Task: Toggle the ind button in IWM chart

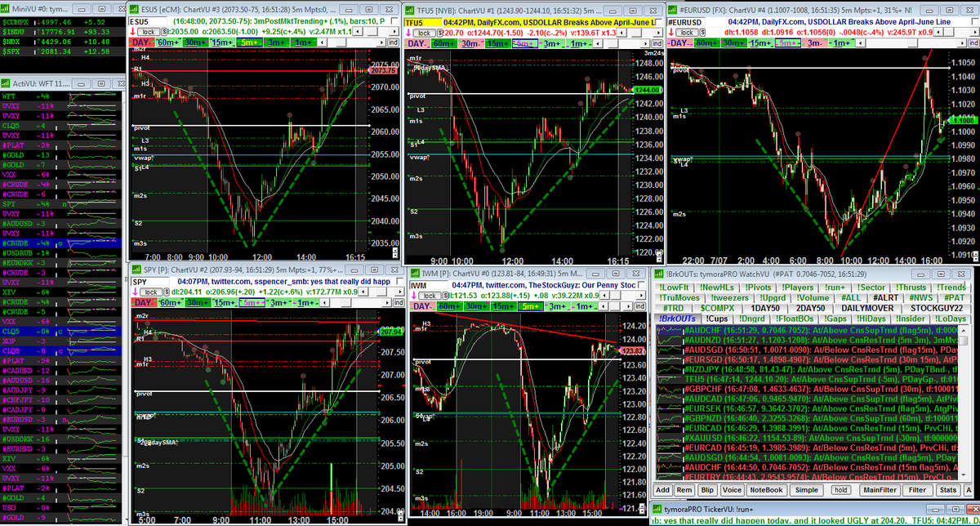Action: [x=639, y=306]
